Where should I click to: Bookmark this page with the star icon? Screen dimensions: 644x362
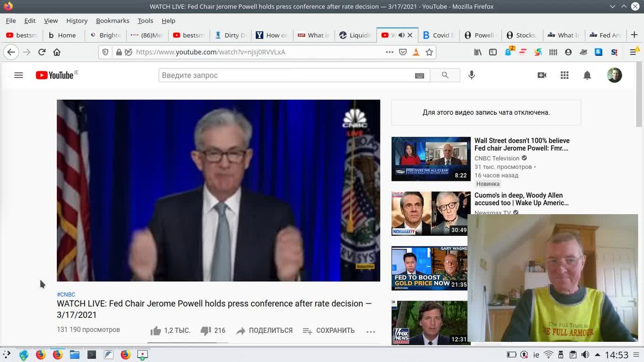tap(429, 52)
